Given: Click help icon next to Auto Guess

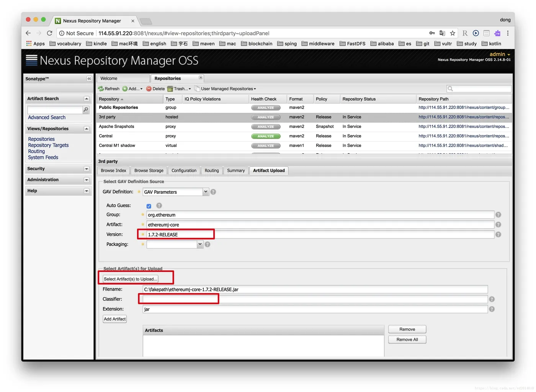Looking at the screenshot, I should (x=159, y=206).
